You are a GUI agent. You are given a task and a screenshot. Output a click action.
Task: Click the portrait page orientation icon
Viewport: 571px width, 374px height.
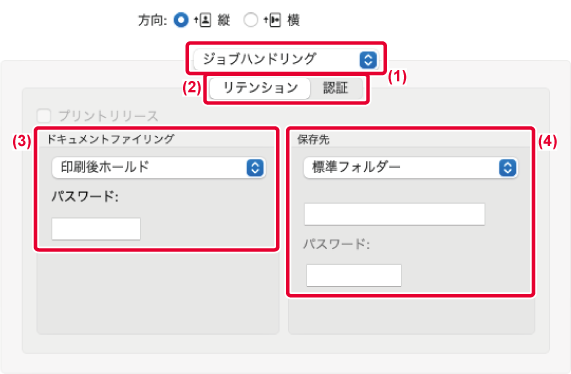click(x=202, y=20)
